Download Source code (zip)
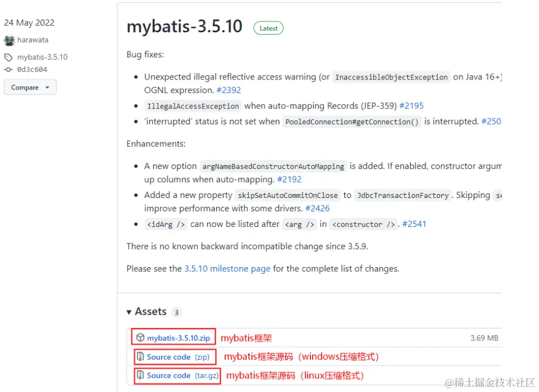 [x=178, y=357]
